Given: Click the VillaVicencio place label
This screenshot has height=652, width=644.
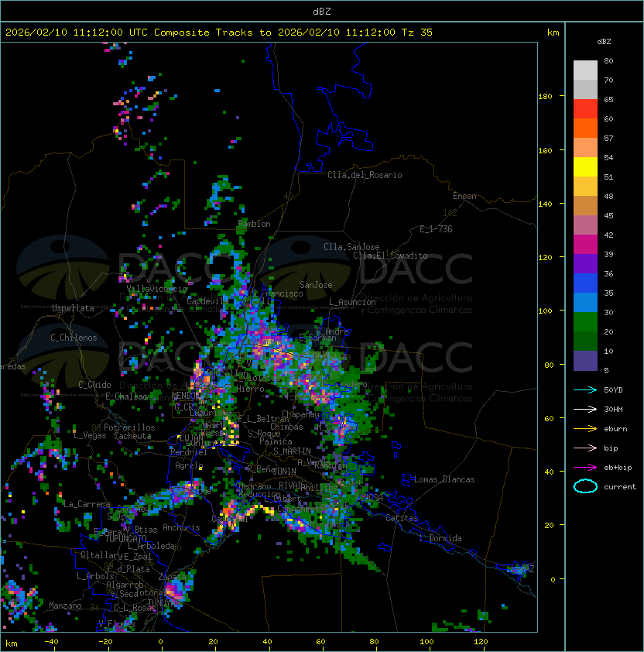Looking at the screenshot, I should [x=156, y=289].
